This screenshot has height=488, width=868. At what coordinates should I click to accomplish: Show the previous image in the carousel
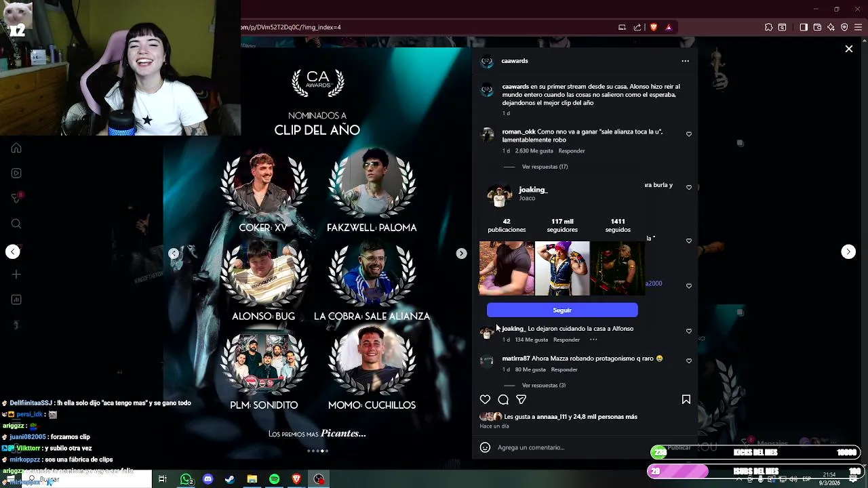coord(174,253)
